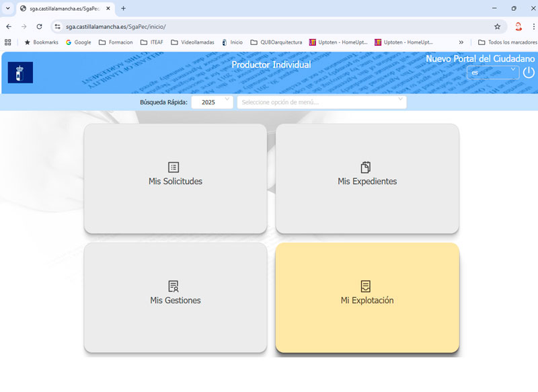
Task: Bookmark this page with star icon
Action: click(x=498, y=26)
